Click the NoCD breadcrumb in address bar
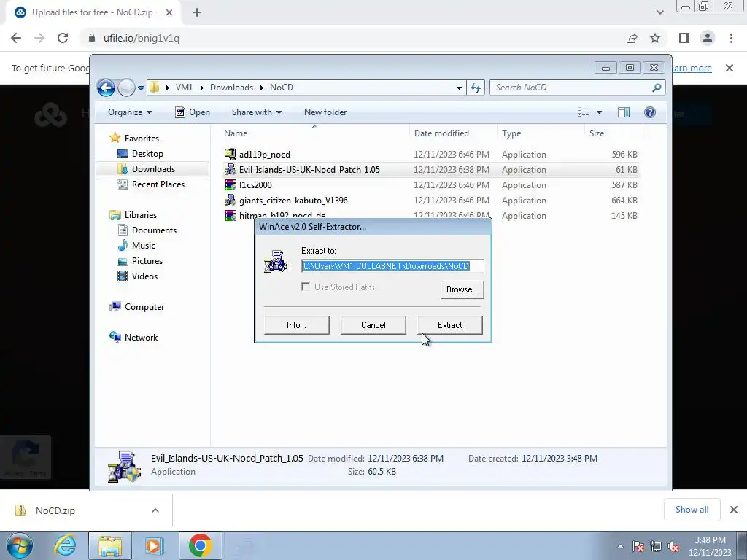Image resolution: width=747 pixels, height=560 pixels. (x=282, y=87)
